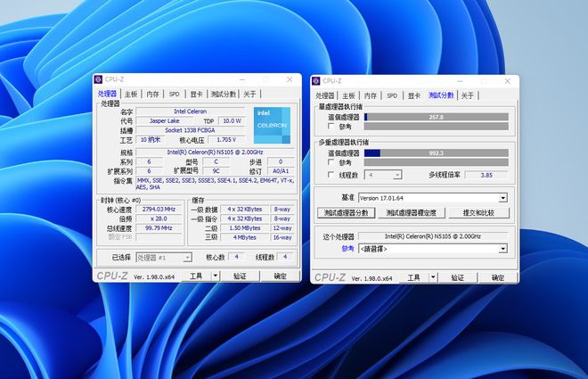
Task: Switch to 处理器 tab in right window
Action: (325, 95)
